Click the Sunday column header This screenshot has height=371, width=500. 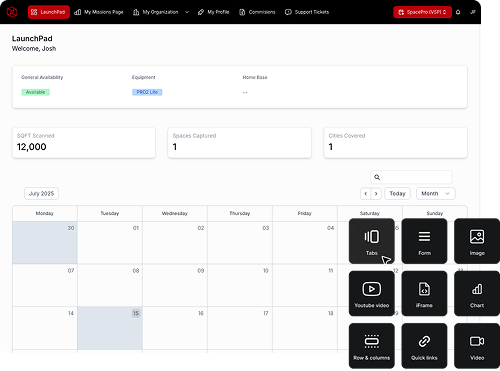pyautogui.click(x=435, y=213)
